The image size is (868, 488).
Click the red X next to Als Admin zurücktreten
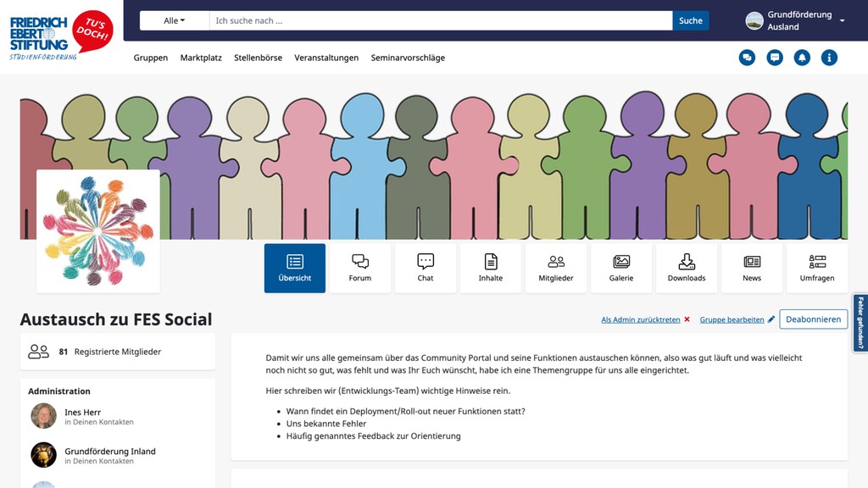tap(687, 319)
